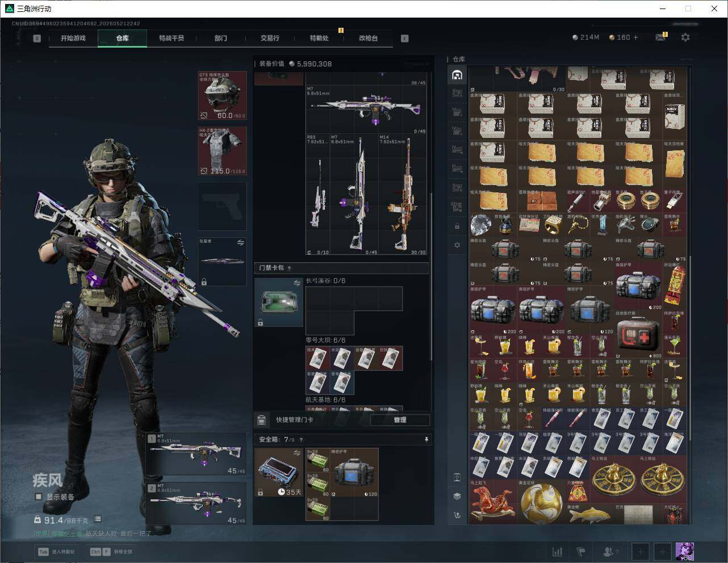Click the flag icon in bottom bar
This screenshot has height=563, width=728.
581,551
